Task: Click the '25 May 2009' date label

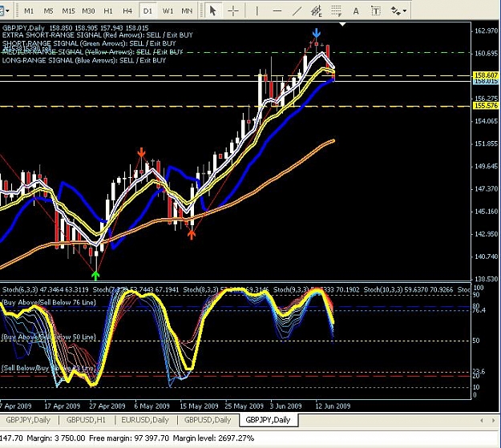Action: 244,406
